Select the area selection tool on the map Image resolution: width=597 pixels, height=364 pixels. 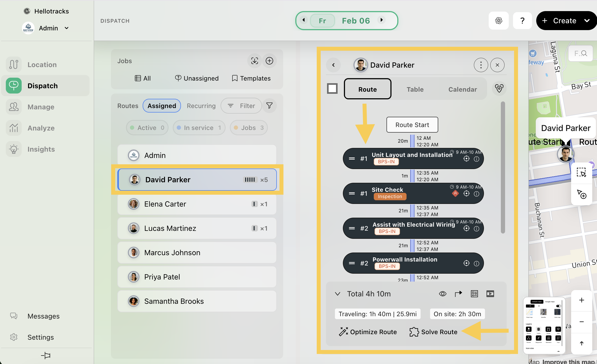pyautogui.click(x=581, y=172)
